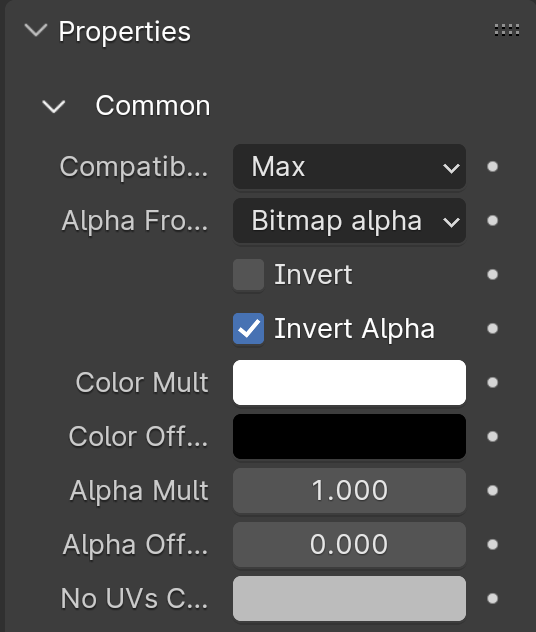Open the Alpha From dropdown showing Bitmap alpha
Screen dimensions: 536x632
349,220
